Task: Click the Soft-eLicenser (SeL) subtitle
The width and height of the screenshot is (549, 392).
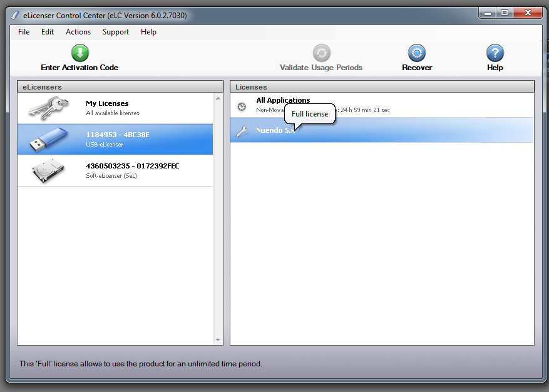Action: pyautogui.click(x=111, y=175)
